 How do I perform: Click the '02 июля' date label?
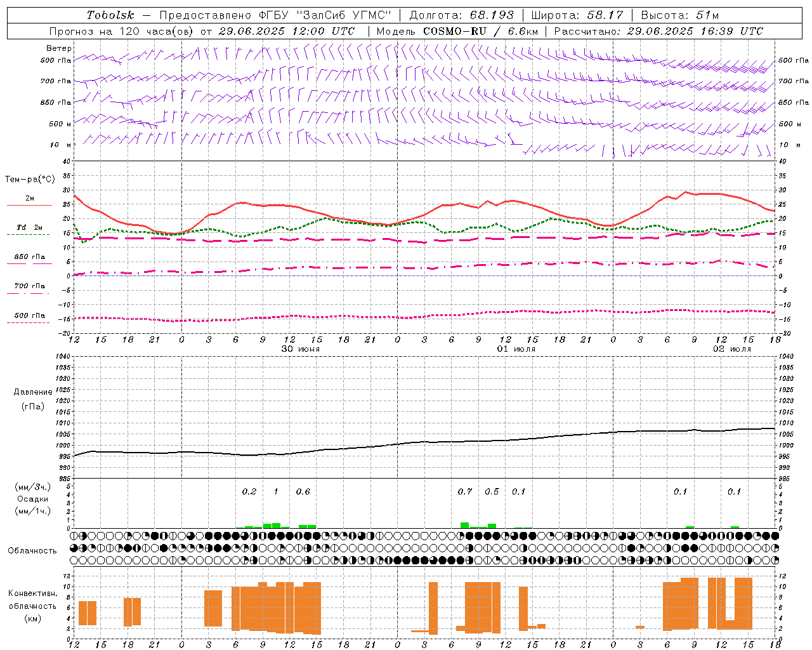[731, 349]
